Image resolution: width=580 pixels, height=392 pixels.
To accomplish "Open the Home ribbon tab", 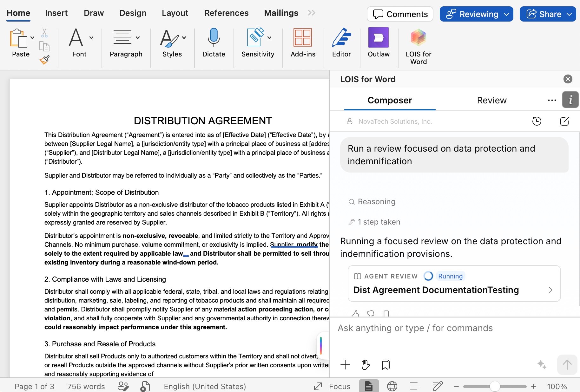I will pos(18,13).
